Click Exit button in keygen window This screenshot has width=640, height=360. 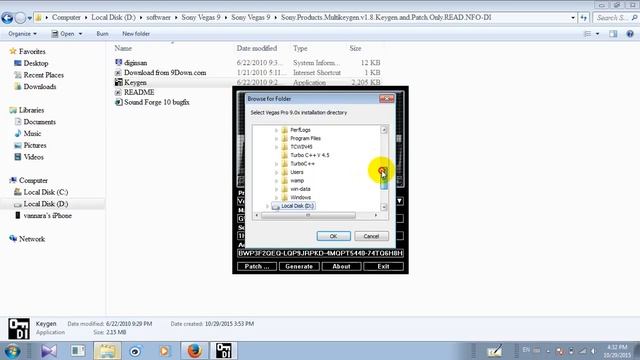(x=383, y=266)
